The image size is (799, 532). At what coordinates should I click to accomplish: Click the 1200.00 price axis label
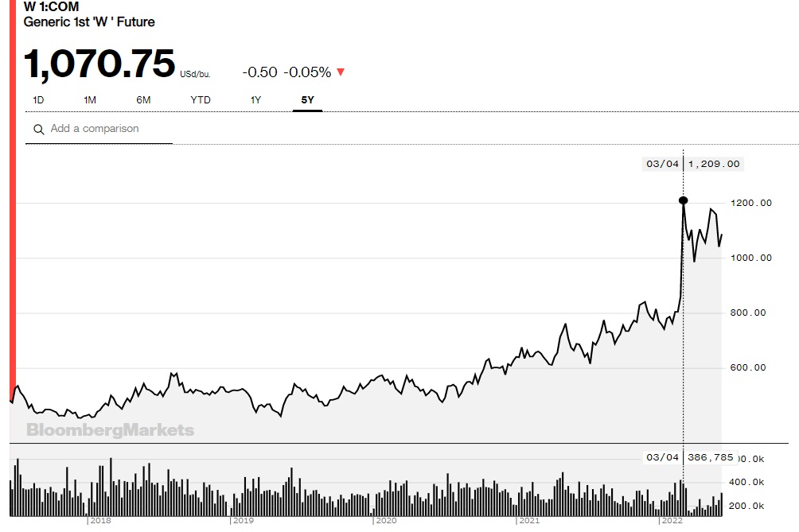[x=751, y=203]
